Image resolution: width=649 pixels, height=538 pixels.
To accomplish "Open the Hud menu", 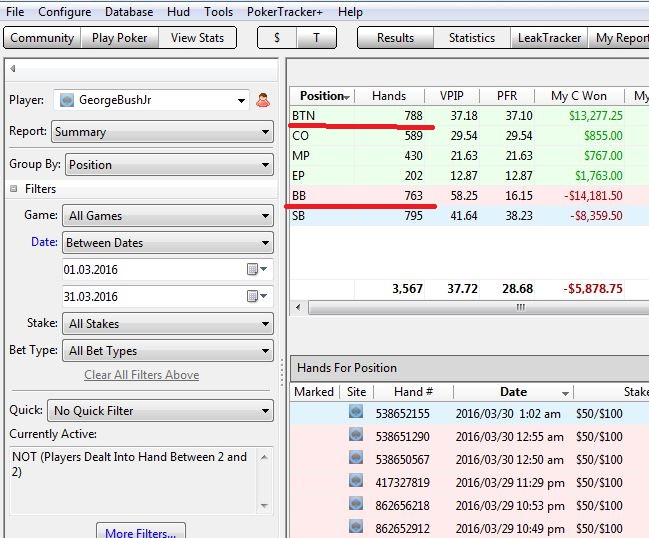I will pos(178,12).
